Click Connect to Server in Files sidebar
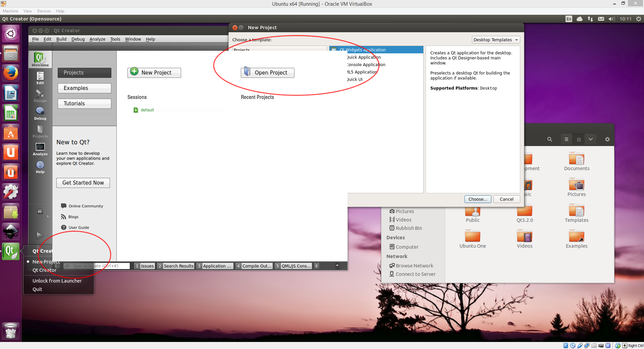Image resolution: width=644 pixels, height=349 pixels. 413,274
